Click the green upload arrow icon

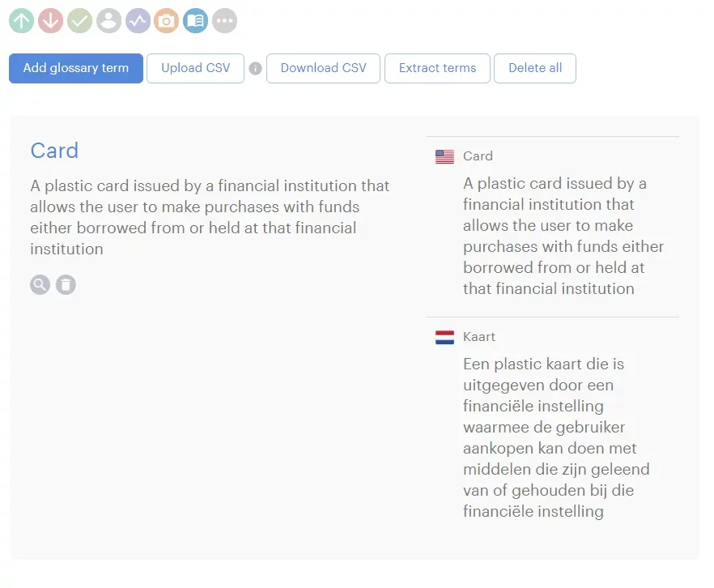click(22, 21)
